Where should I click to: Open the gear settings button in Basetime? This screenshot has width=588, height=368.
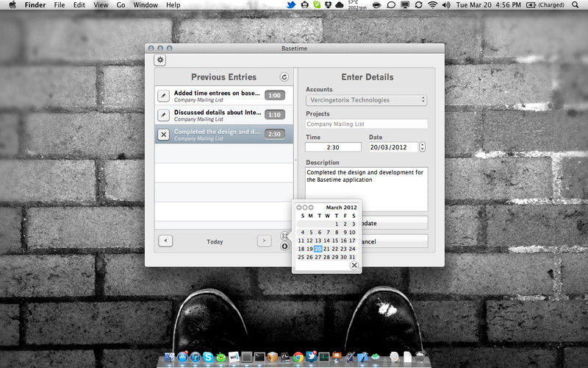pyautogui.click(x=160, y=60)
